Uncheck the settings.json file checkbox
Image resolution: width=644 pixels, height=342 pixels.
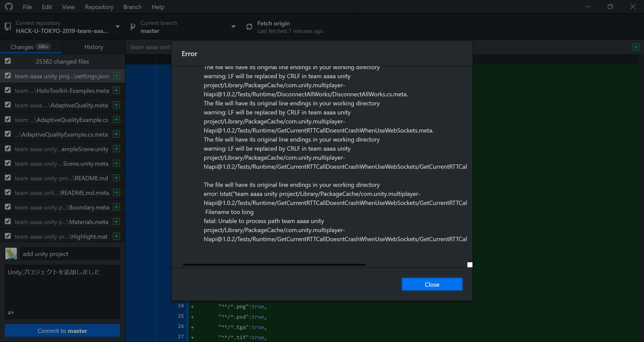(x=8, y=75)
